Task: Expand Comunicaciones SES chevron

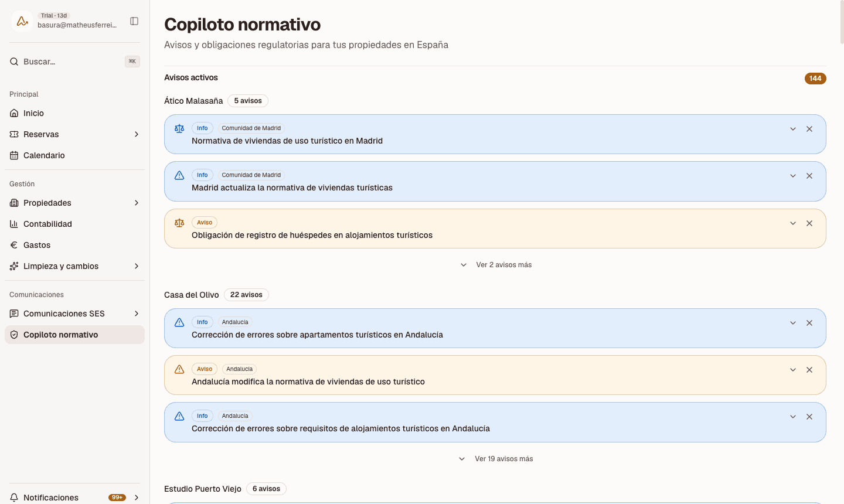Action: (137, 314)
